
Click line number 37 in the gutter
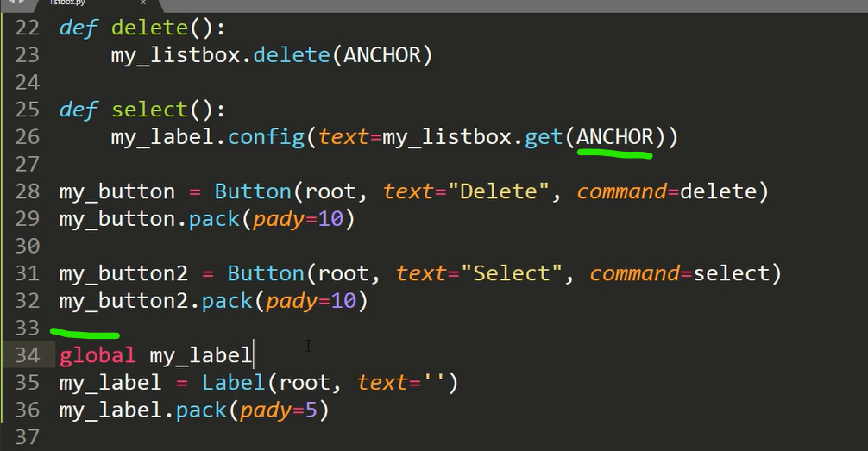click(x=28, y=437)
